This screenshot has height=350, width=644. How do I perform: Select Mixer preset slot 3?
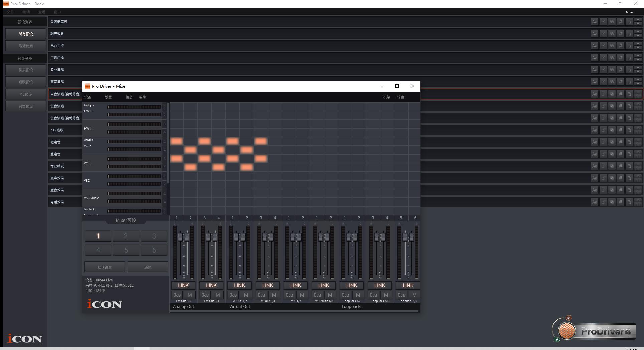pos(154,236)
